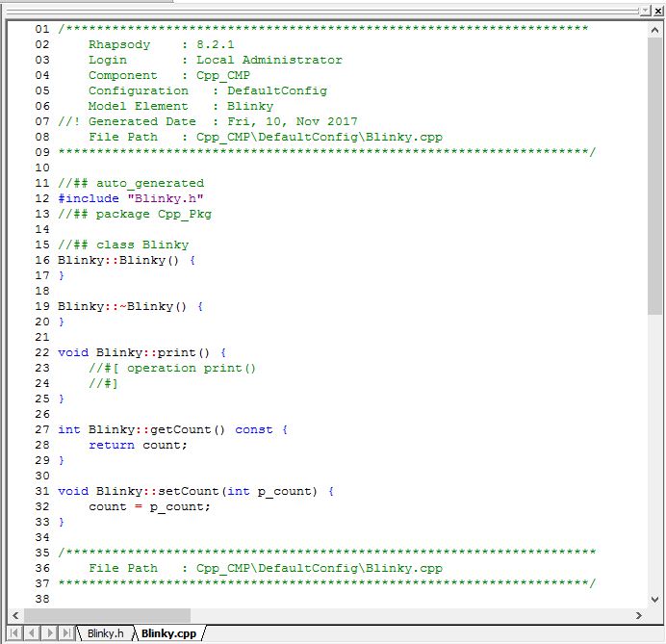Select the Blinky.cpp tab
The image size is (666, 644).
click(x=168, y=633)
